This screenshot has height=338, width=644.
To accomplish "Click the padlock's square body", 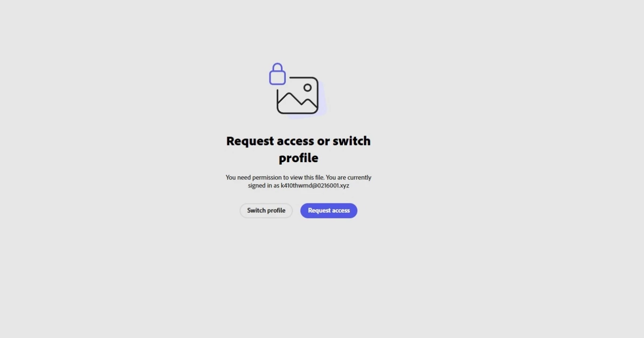I will tap(277, 78).
